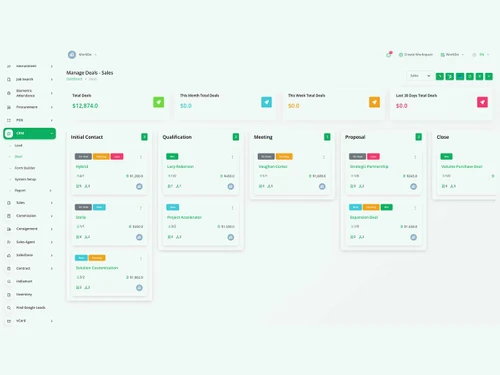500x375 pixels.
Task: Click Initial Contact deal count badge
Action: pyautogui.click(x=144, y=137)
